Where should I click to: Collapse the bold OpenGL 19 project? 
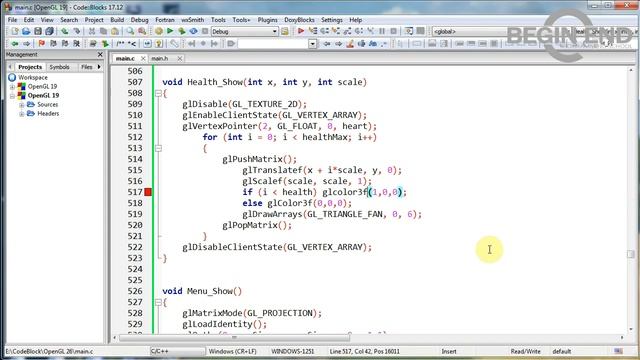12,96
